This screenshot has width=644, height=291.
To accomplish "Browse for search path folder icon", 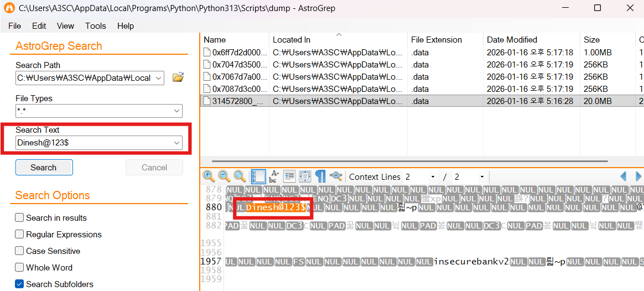I will coord(178,77).
